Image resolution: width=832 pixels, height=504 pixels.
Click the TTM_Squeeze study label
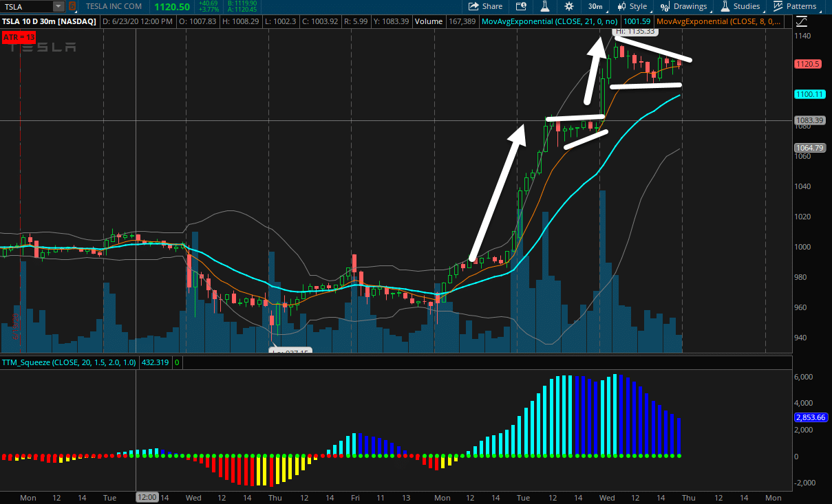coord(69,362)
